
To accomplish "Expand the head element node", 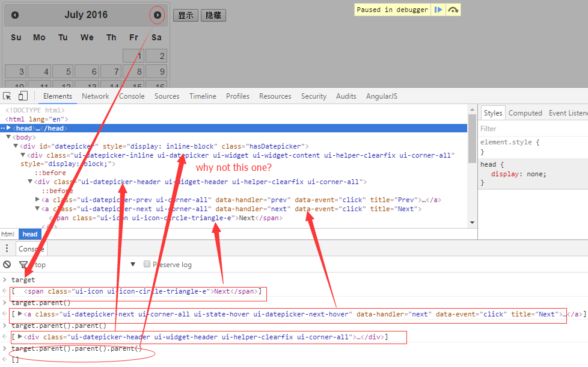I will (8, 128).
